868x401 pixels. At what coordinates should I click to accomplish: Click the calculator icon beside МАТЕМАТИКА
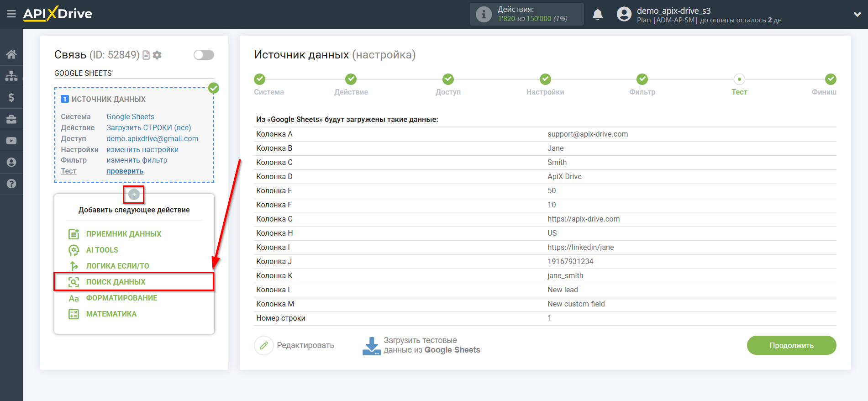[x=74, y=314]
